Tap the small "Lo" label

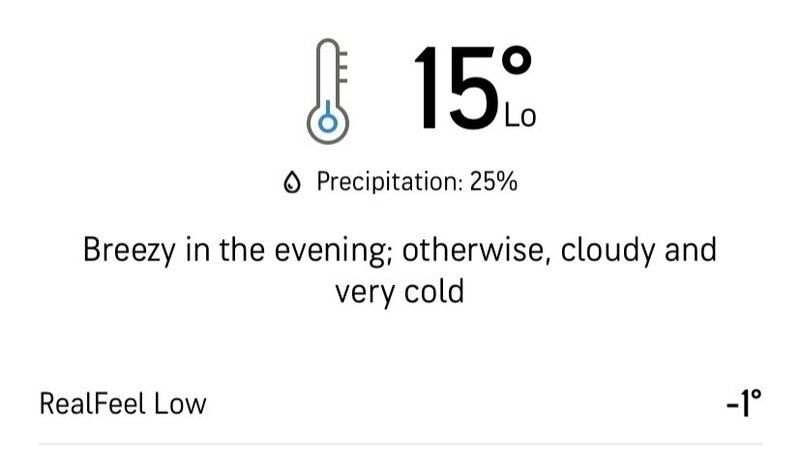click(x=520, y=117)
